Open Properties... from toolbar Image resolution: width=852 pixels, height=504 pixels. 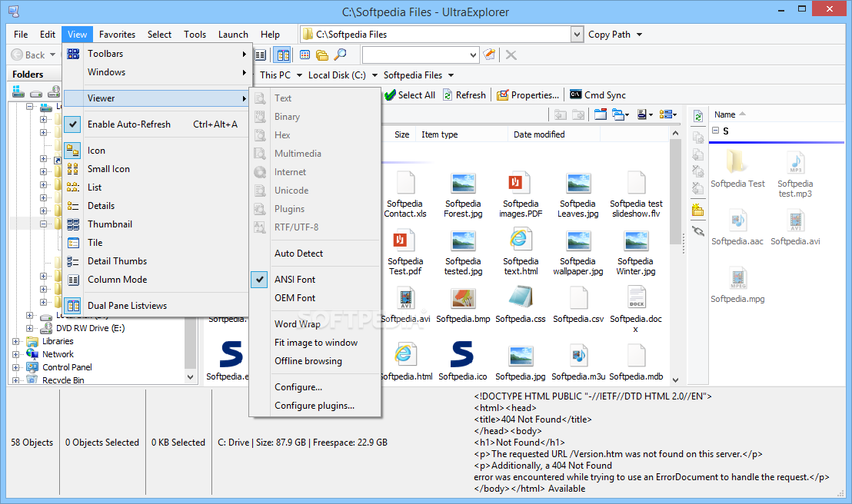[528, 95]
